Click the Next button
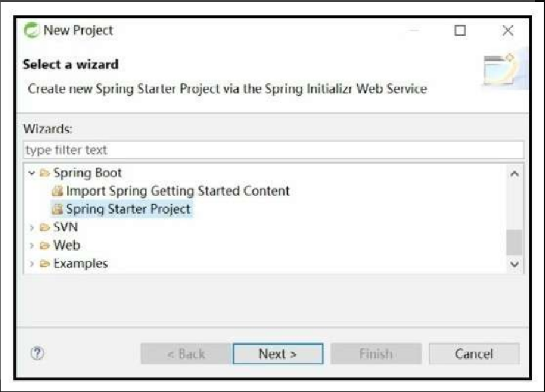Screen dimensions: 545x392 pos(278,354)
